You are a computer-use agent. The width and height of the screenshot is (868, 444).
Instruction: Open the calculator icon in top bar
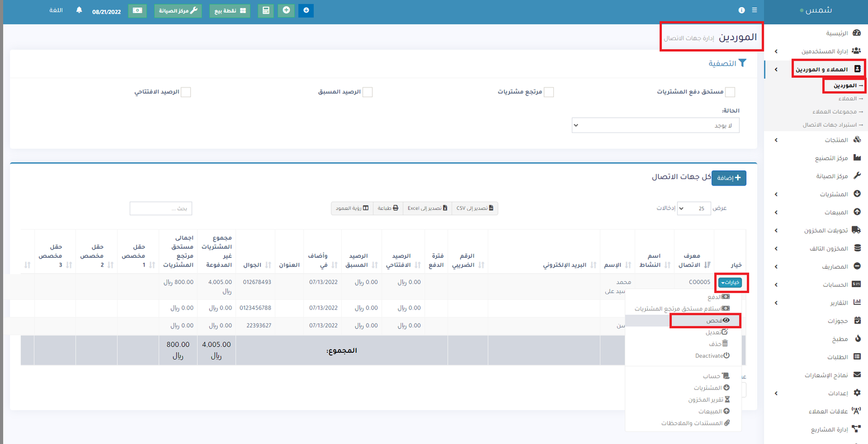[266, 11]
